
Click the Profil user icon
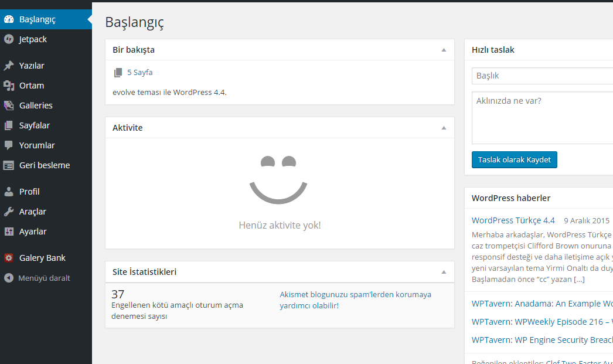tap(9, 192)
